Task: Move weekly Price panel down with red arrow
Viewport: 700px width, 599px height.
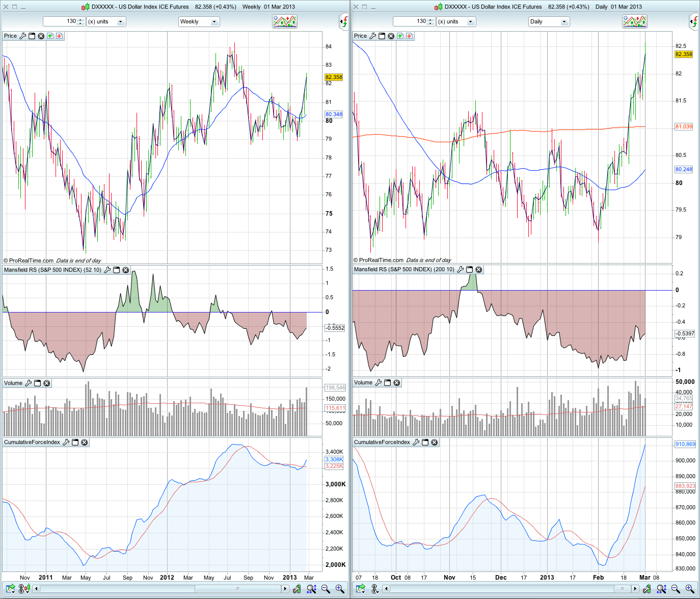Action: 60,36
